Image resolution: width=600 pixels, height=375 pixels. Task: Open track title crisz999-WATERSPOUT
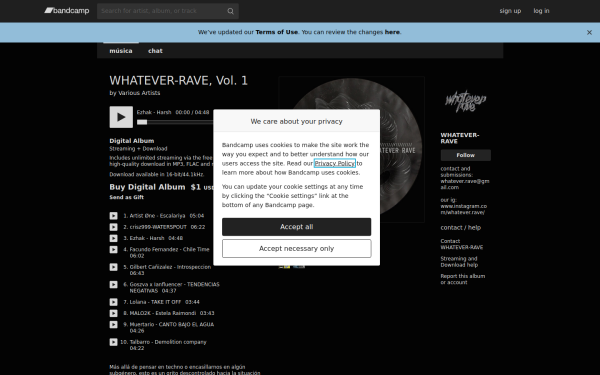[158, 227]
